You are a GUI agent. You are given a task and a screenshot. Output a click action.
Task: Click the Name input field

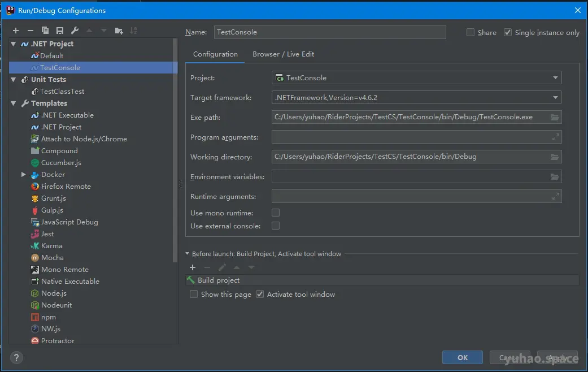tap(330, 32)
